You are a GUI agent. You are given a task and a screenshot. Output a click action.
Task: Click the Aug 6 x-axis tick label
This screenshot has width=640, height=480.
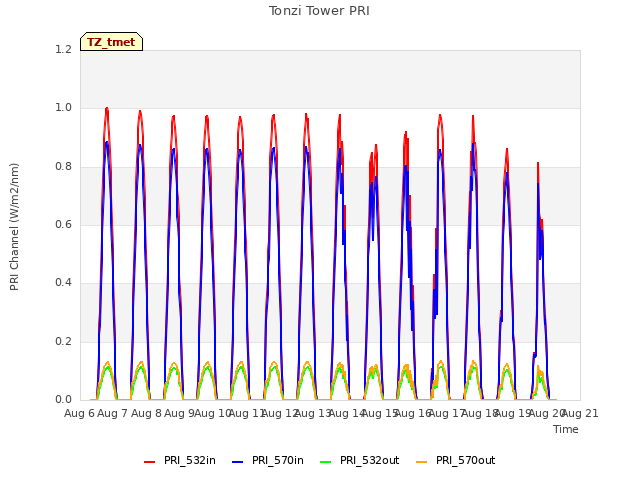[x=80, y=414]
